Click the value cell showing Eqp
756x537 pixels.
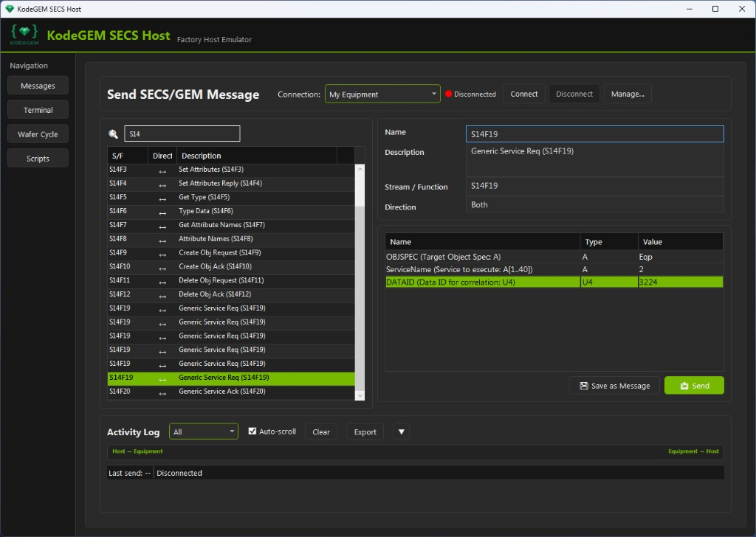click(680, 257)
